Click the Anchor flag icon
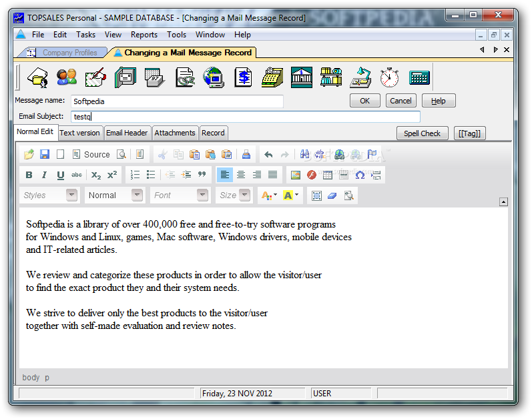The height and width of the screenshot is (419, 532). [x=372, y=154]
